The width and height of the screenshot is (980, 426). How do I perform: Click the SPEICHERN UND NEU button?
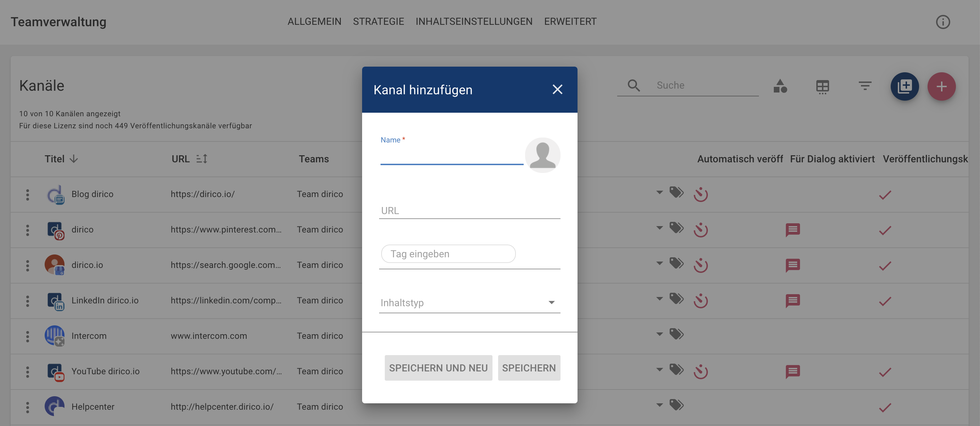click(438, 368)
